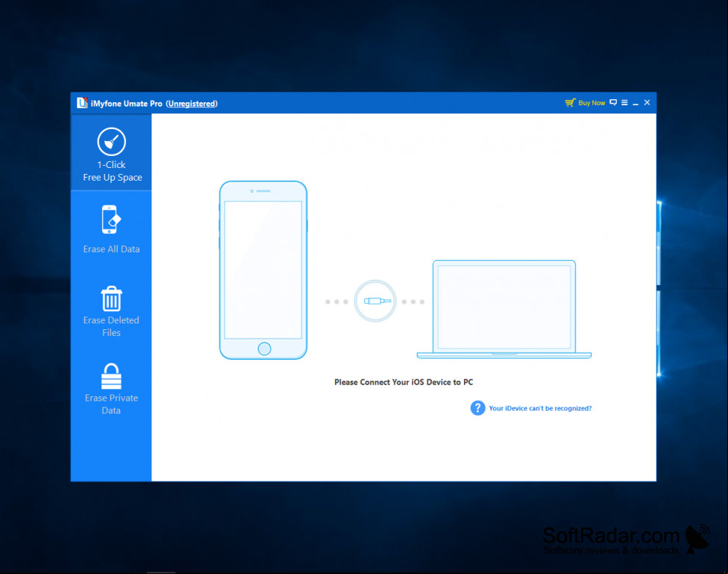728x574 pixels.
Task: Click the blue question mark help icon
Action: coord(477,408)
